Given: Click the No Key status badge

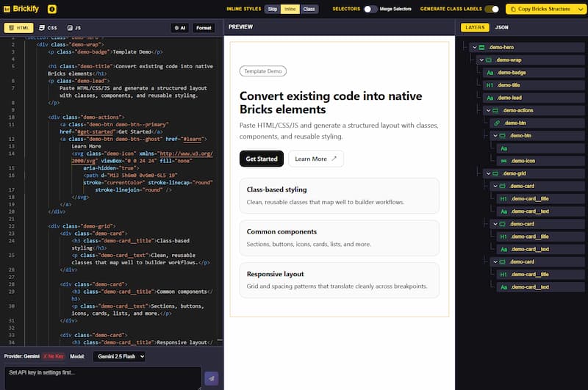Looking at the screenshot, I should point(53,356).
